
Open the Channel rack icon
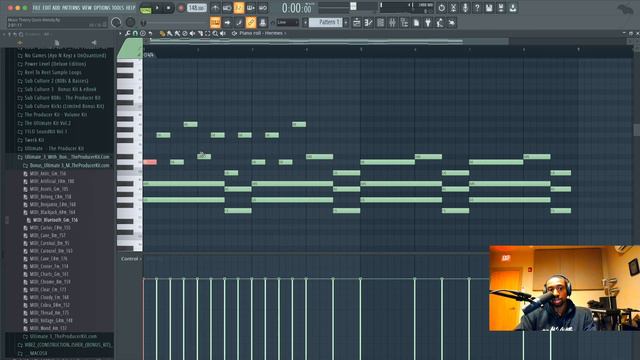[380, 23]
